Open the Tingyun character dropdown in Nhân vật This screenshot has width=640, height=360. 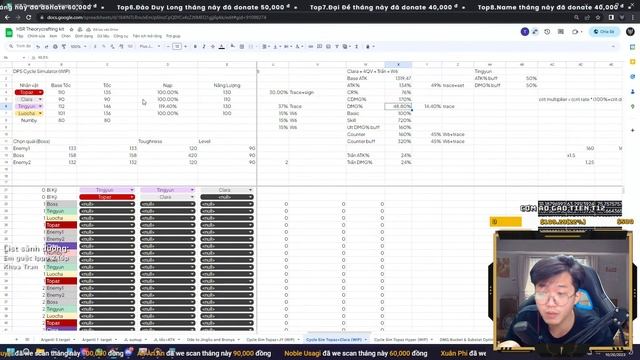click(29, 106)
